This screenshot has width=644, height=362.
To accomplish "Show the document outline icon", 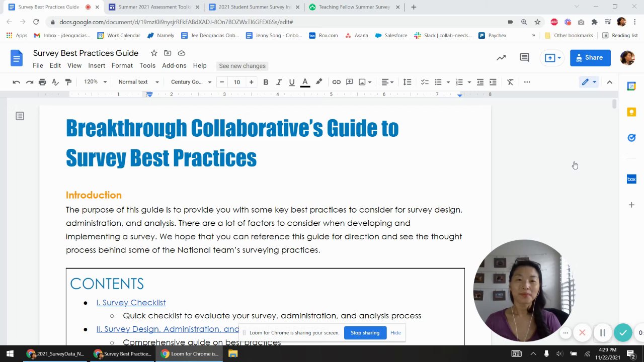I will click(x=20, y=116).
